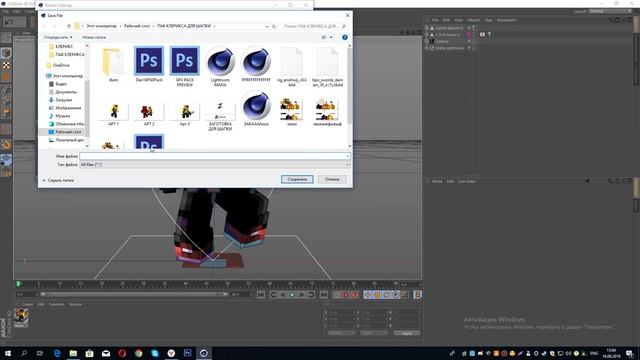Viewport: 640px width, 360px height.
Task: Select OneDrive in the sidebar tree
Action: (x=58, y=65)
